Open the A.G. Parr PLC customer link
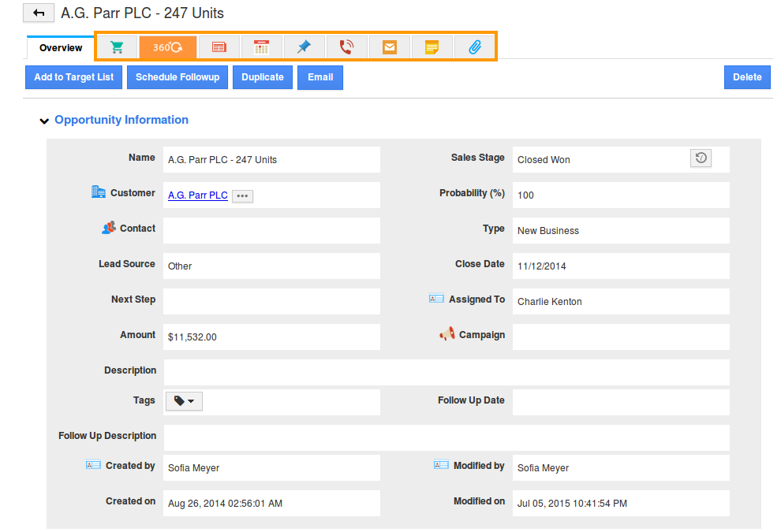 coord(198,195)
